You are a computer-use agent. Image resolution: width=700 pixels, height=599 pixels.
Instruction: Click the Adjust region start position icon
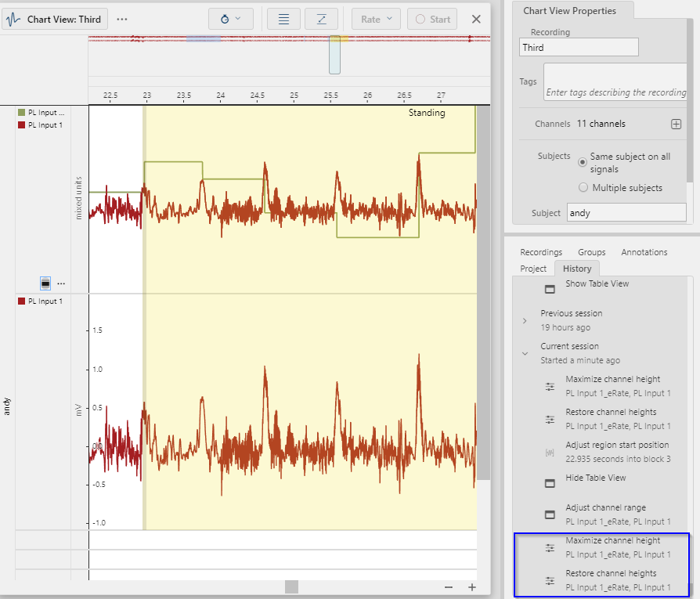click(550, 452)
